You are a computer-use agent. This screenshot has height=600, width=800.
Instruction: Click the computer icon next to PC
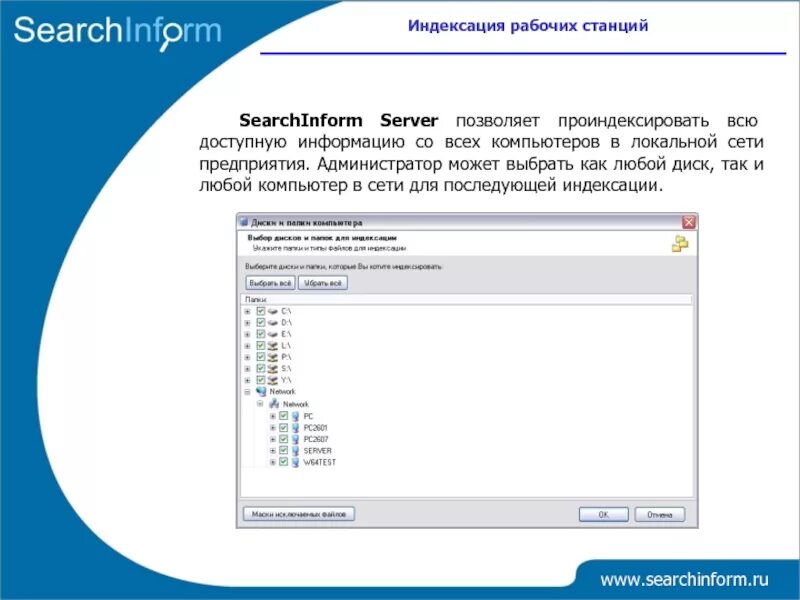click(x=295, y=416)
